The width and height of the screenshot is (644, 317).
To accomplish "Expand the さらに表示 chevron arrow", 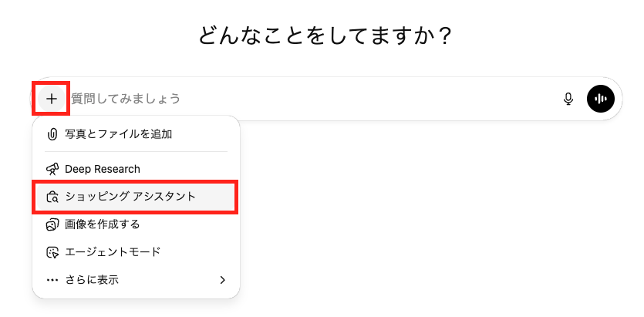I will [x=222, y=280].
